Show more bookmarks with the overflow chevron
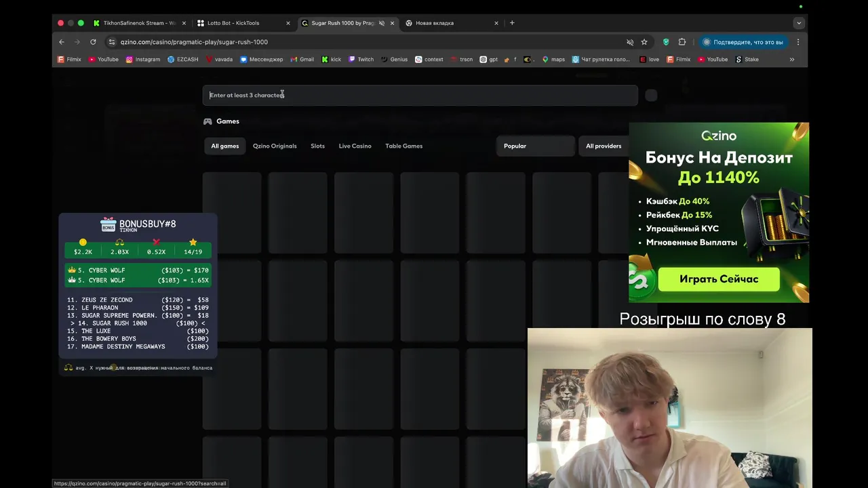 pos(791,60)
